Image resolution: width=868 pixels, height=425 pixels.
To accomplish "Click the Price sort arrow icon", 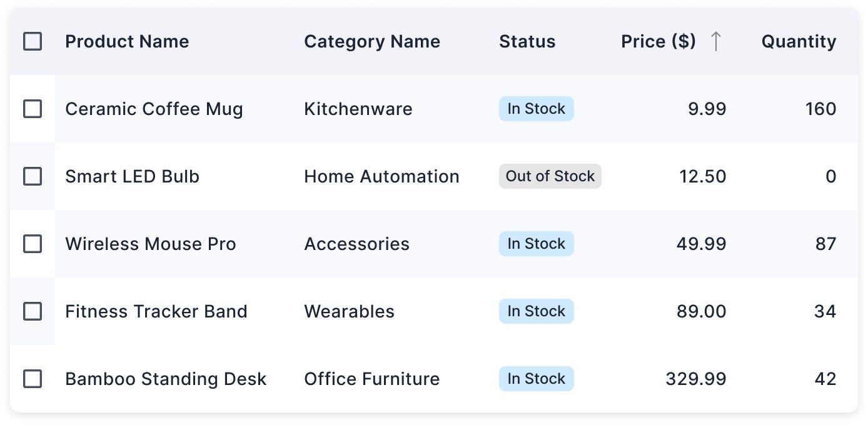I will tap(717, 41).
